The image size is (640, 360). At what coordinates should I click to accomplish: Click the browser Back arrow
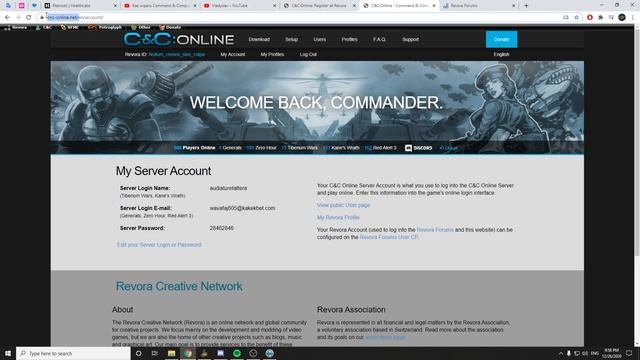(7, 18)
